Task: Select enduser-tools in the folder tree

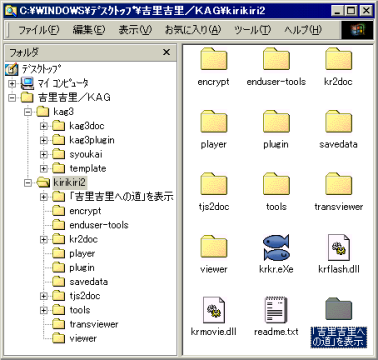Action: [x=99, y=225]
